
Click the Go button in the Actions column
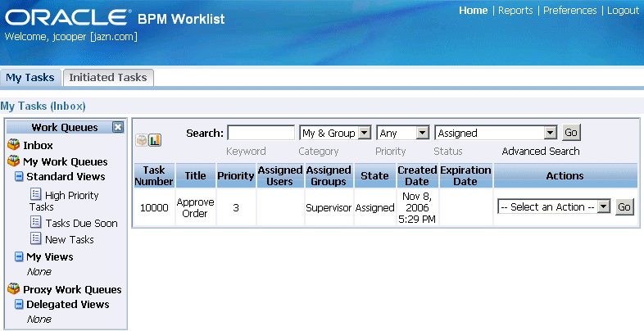[624, 206]
